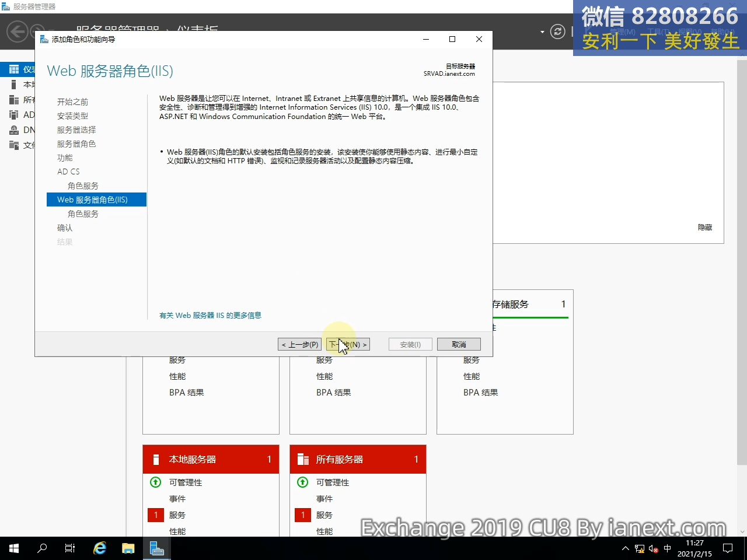Open the small dropdown arrow beside refresh icon
This screenshot has width=747, height=560.
(x=542, y=32)
